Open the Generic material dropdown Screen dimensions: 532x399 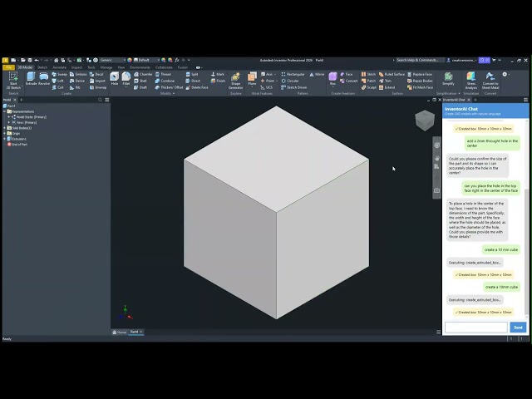coord(113,60)
